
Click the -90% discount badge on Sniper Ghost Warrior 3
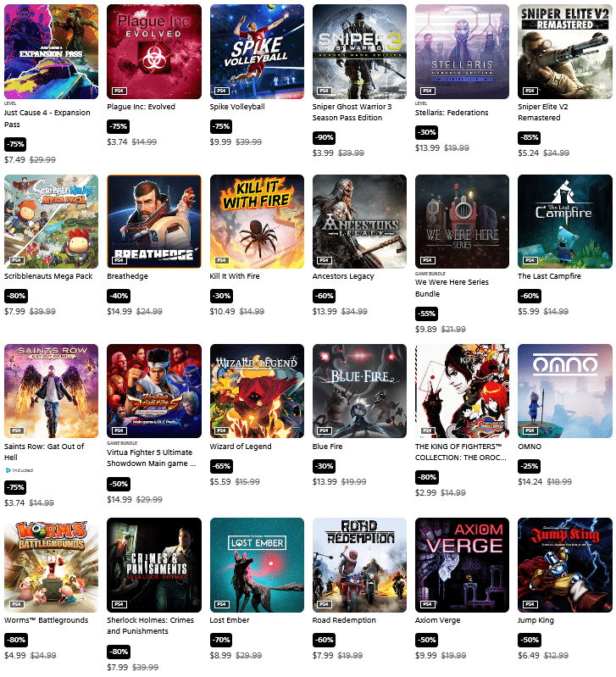(x=325, y=138)
